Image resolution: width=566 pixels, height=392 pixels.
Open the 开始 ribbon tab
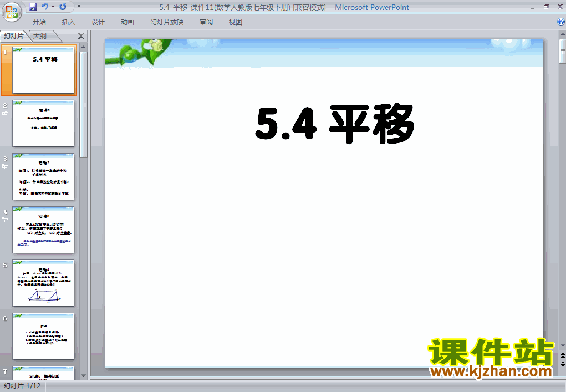(x=39, y=22)
